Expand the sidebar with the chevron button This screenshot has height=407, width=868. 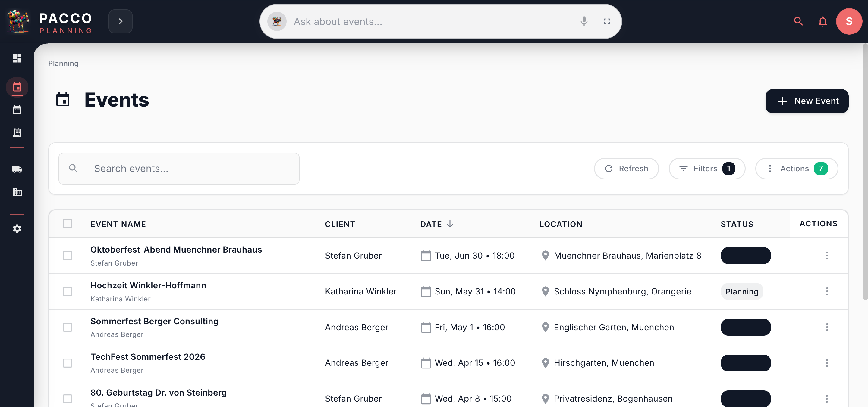[120, 22]
